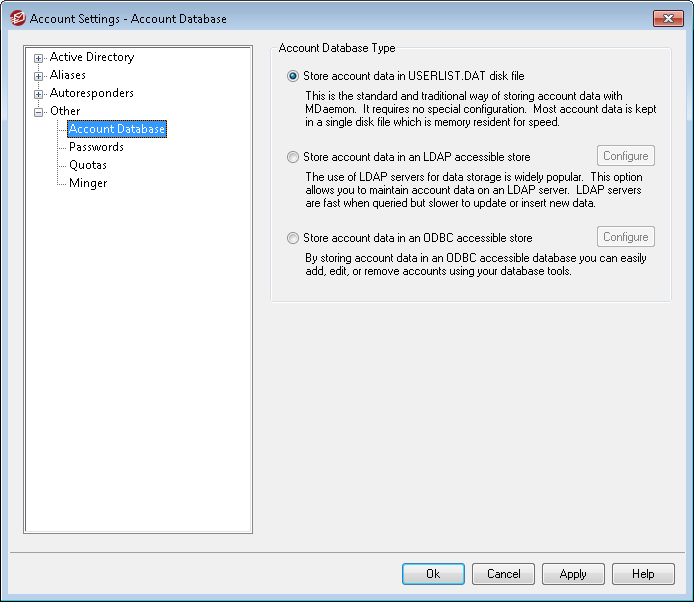The width and height of the screenshot is (694, 602).
Task: Click the Active Directory tree label
Action: tap(92, 57)
